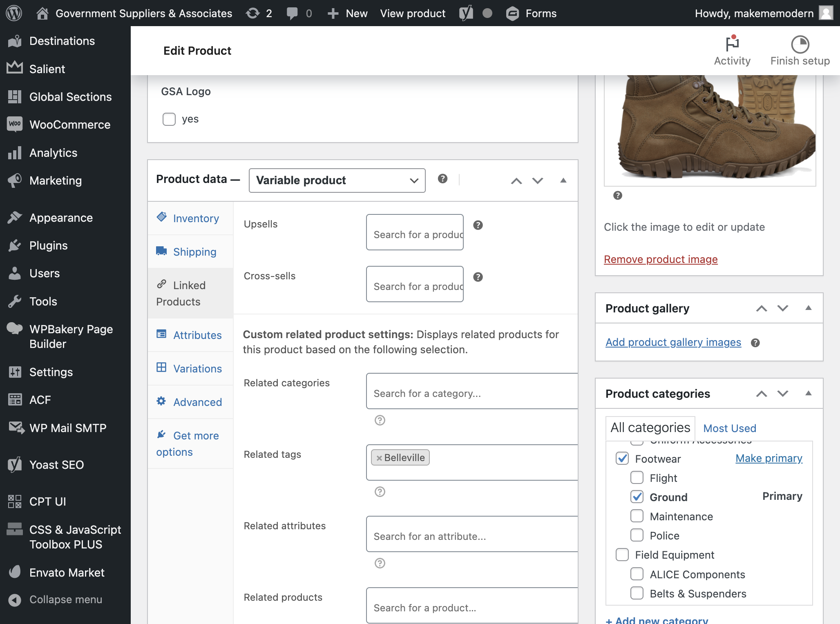
Task: Open the updates icon showing 2
Action: tap(259, 13)
